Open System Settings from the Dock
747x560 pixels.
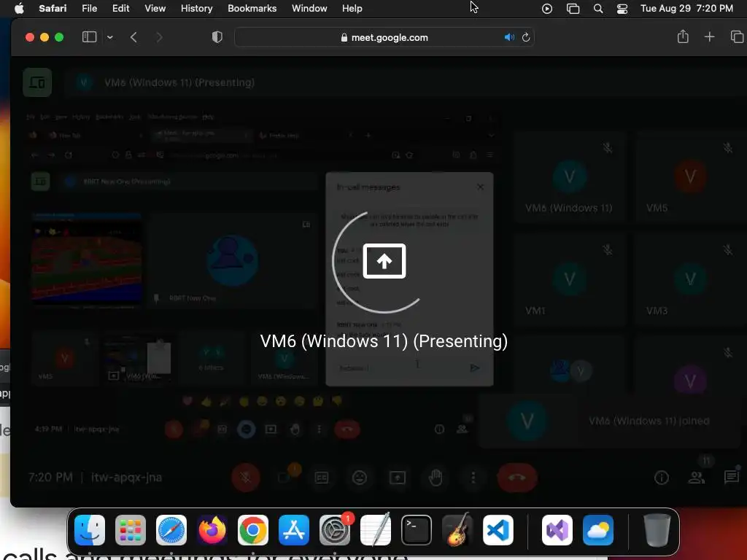[x=334, y=530]
